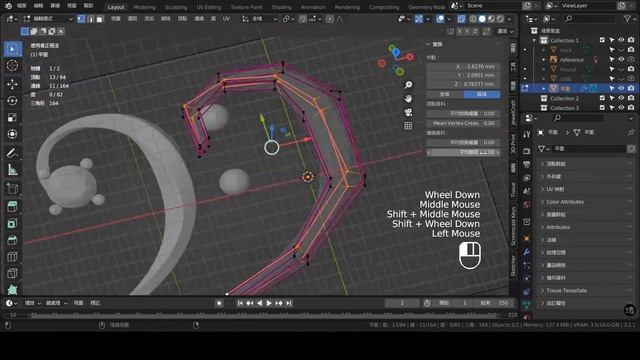Image resolution: width=640 pixels, height=360 pixels.
Task: Click the viewport pan hand icon
Action: click(408, 98)
